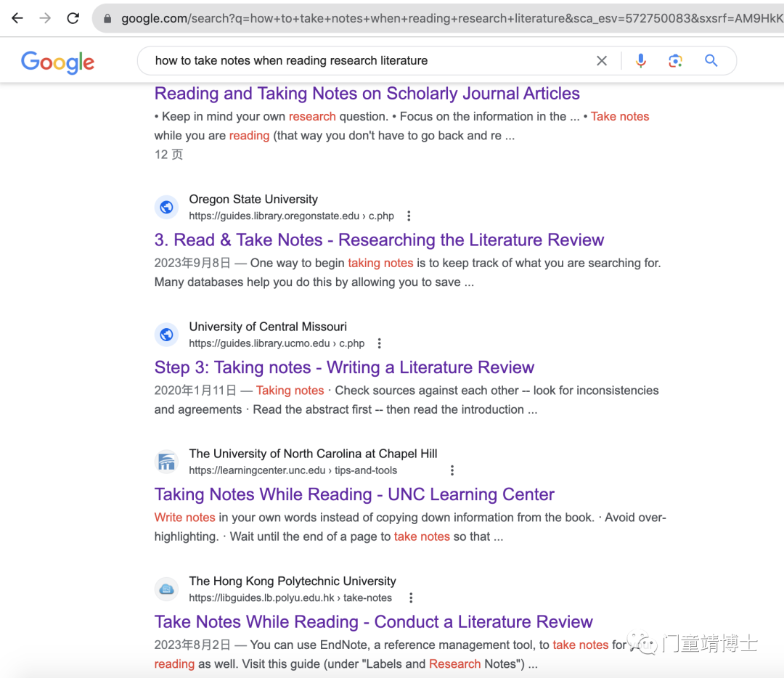Click the lock icon in address bar
This screenshot has height=678, width=784.
tap(107, 19)
